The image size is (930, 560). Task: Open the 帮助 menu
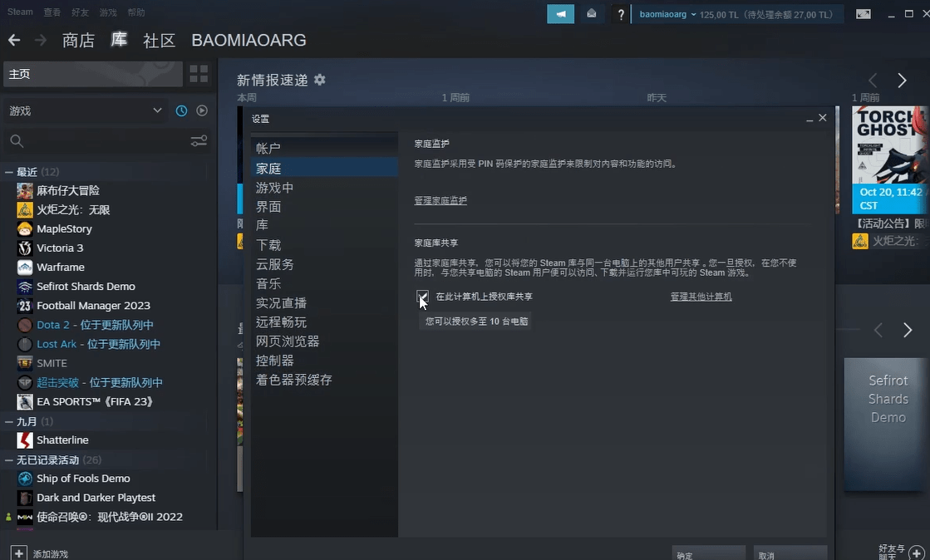135,12
